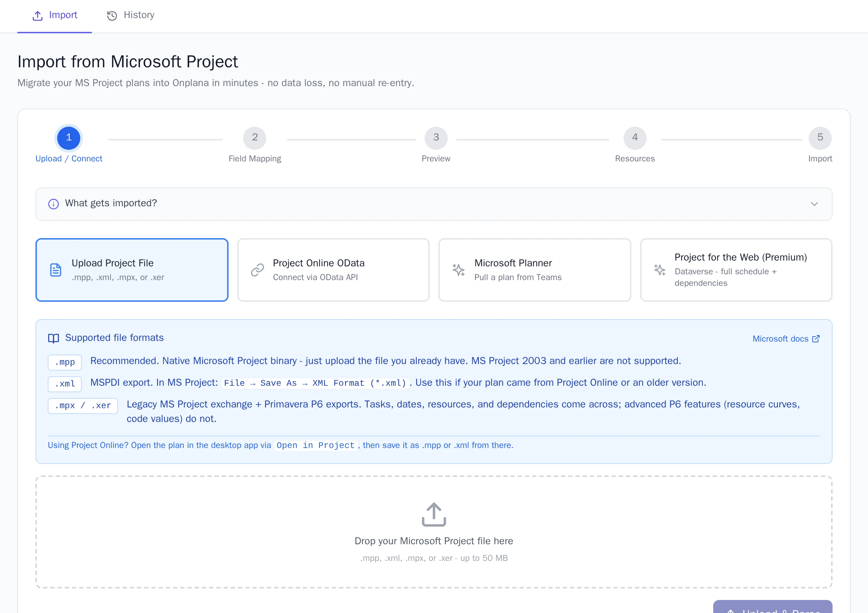The image size is (868, 613).
Task: Select step 2 Field Mapping circle
Action: (255, 138)
